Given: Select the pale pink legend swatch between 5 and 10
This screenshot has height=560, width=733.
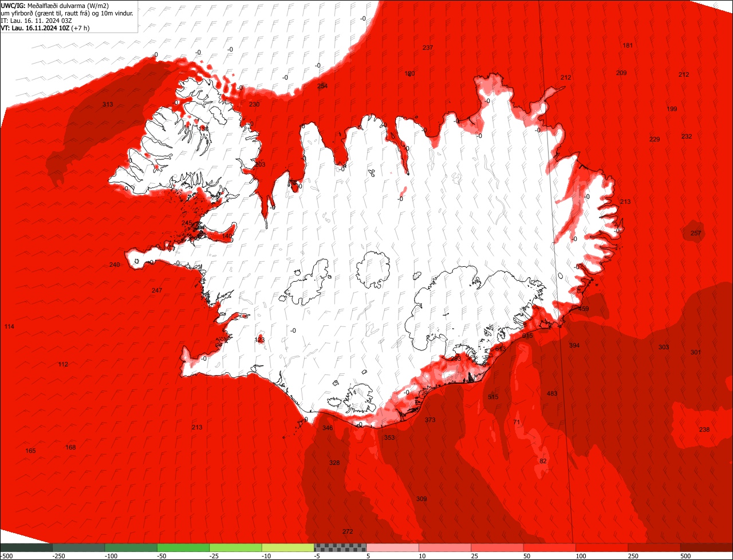Looking at the screenshot, I should (392, 547).
